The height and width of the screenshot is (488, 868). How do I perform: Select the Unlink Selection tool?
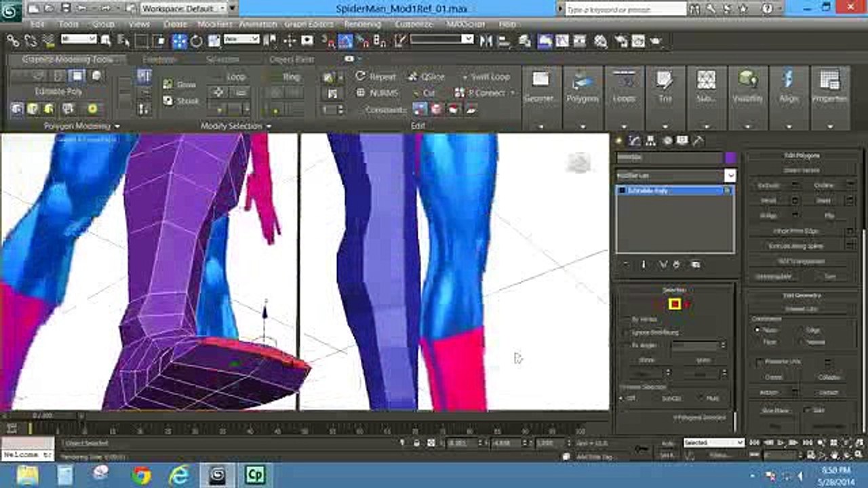pos(31,41)
